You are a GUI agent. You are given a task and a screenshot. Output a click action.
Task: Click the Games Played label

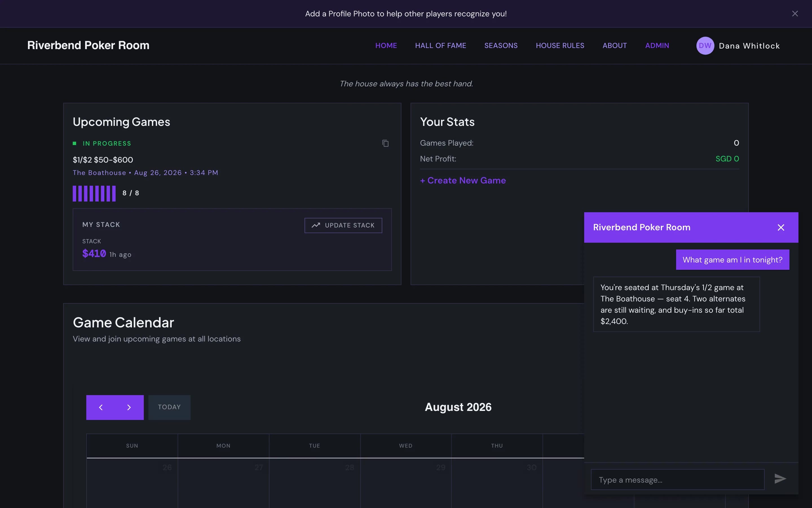point(447,143)
